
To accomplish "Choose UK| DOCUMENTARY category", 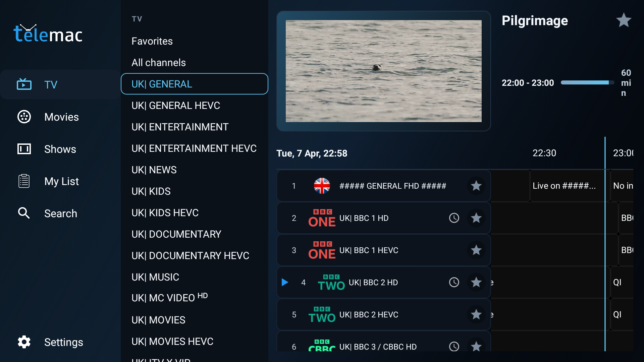I will pos(176,234).
